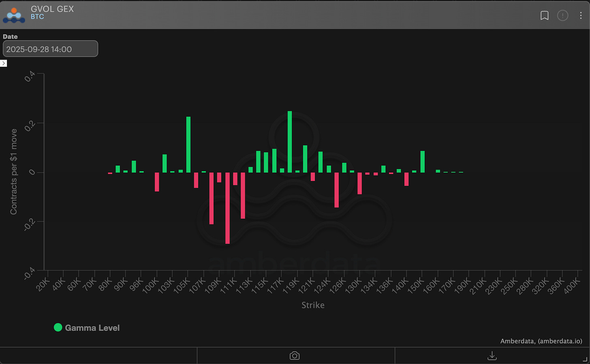The image size is (590, 364).
Task: Click the bookmark icon in header
Action: (545, 15)
